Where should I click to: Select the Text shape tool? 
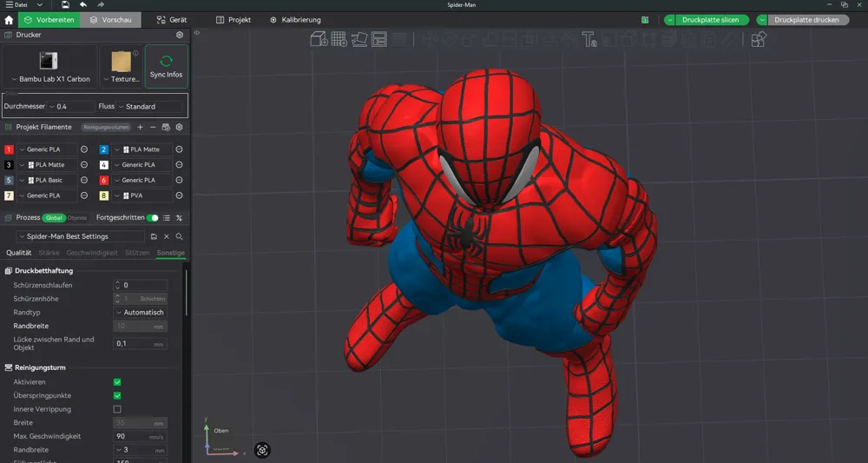point(589,39)
